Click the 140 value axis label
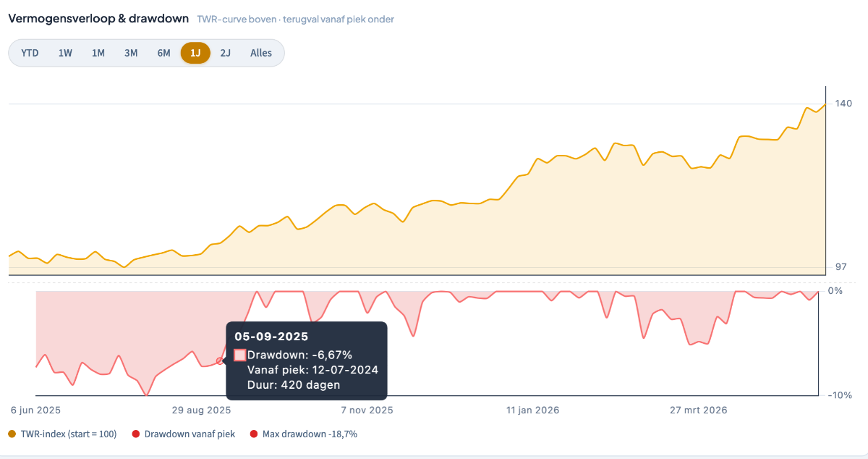Screen dimensions: 868x459 coord(844,104)
